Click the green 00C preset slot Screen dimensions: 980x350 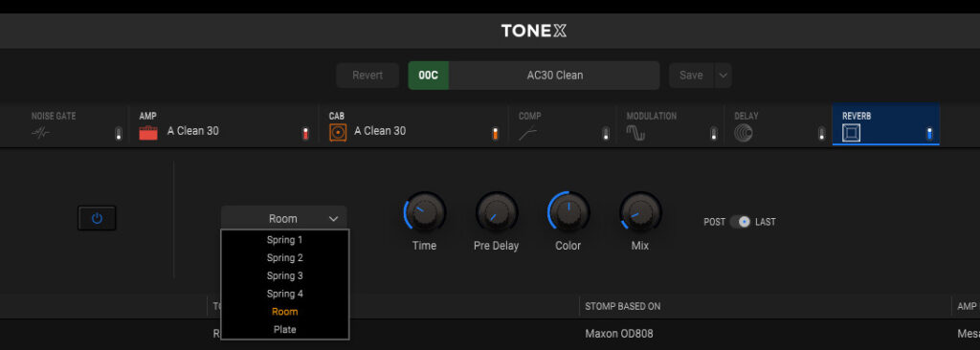(428, 75)
